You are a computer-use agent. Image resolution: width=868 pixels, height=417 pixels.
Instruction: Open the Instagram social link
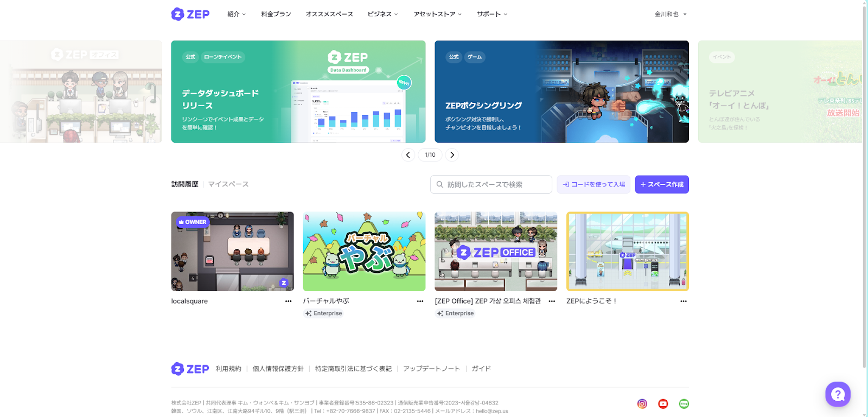(642, 403)
